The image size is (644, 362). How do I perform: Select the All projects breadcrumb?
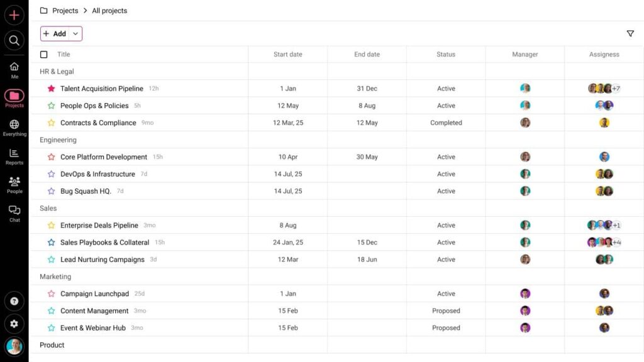[x=108, y=11]
